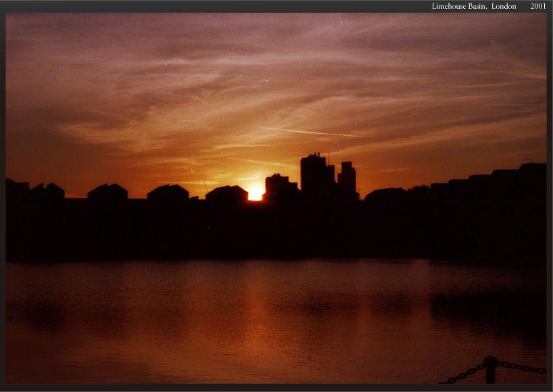The image size is (553, 392).
Task: Click the sunset photo of Limehouse Basin
Action: [x=276, y=199]
